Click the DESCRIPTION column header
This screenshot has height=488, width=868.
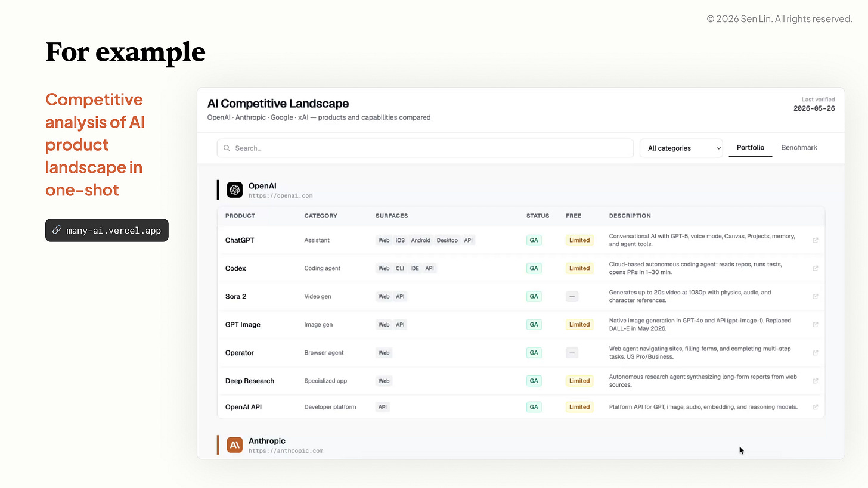tap(630, 216)
